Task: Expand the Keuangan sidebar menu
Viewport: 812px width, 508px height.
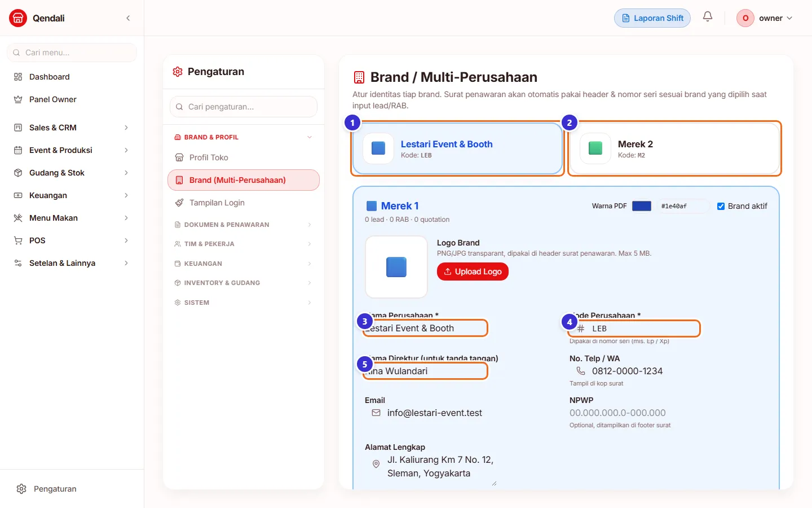Action: (x=72, y=195)
